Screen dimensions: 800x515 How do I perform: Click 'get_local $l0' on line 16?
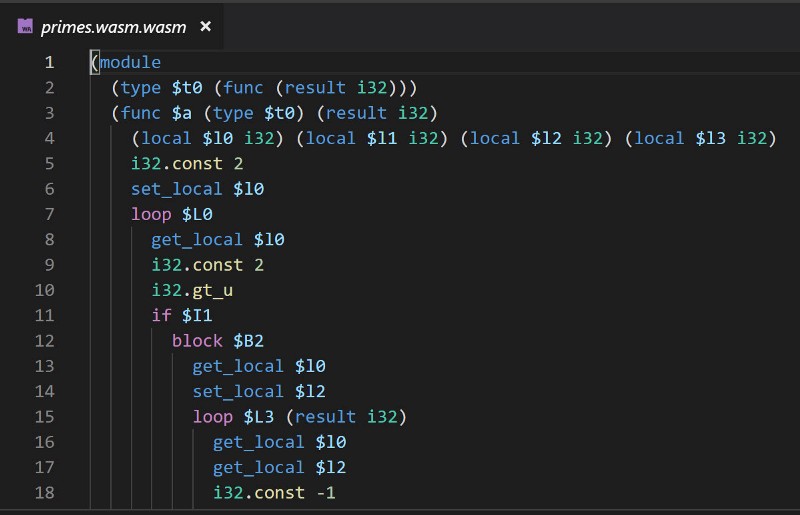click(x=280, y=442)
